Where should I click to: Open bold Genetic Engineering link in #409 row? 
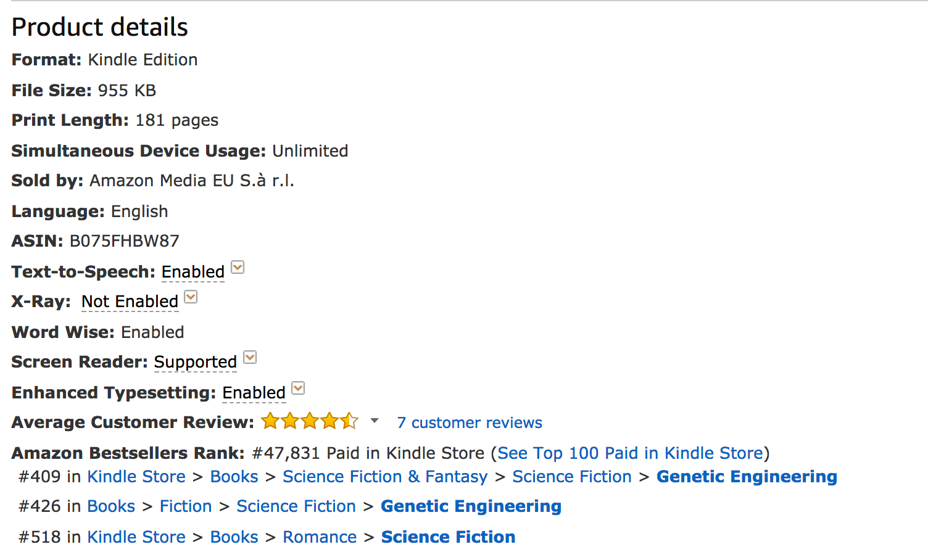tap(747, 477)
